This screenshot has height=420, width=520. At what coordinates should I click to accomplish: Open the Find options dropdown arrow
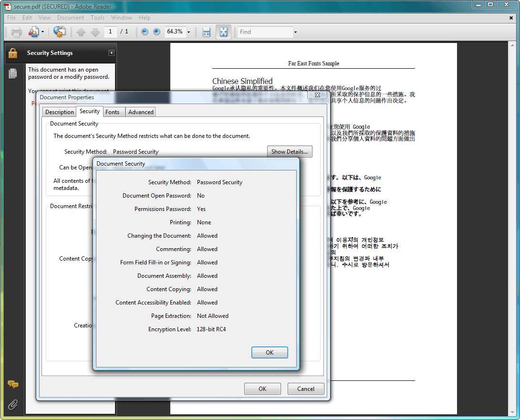pos(295,32)
